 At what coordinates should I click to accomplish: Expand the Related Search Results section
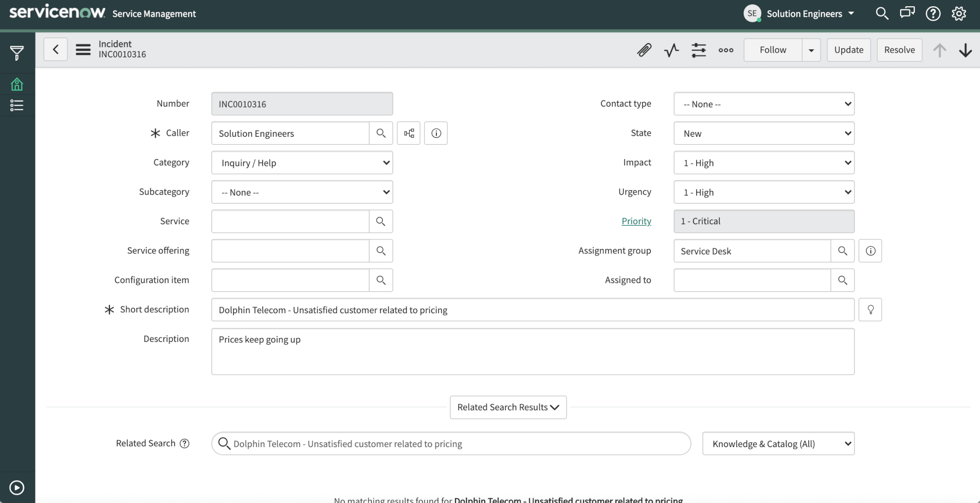click(x=507, y=407)
